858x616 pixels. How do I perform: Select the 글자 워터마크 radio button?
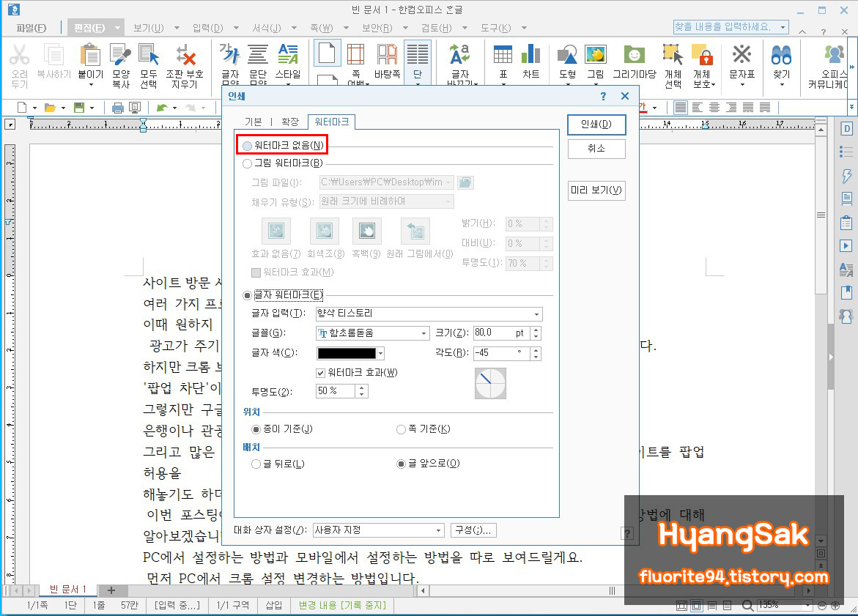(x=248, y=295)
